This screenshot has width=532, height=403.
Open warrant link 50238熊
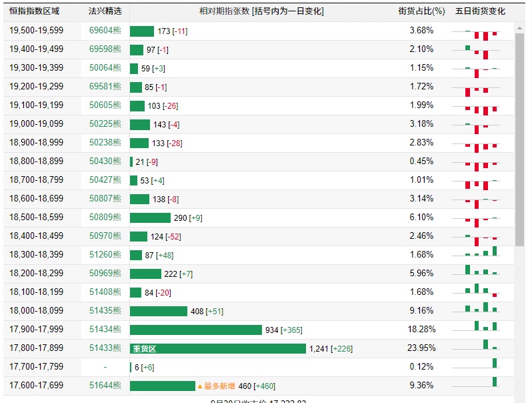tap(105, 143)
